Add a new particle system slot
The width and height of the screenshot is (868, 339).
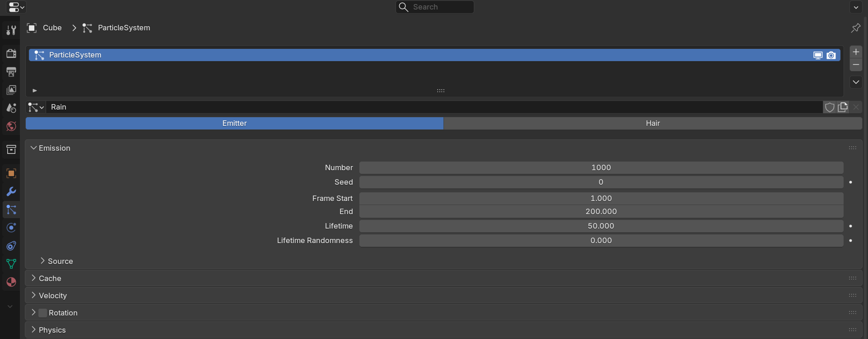(x=856, y=52)
